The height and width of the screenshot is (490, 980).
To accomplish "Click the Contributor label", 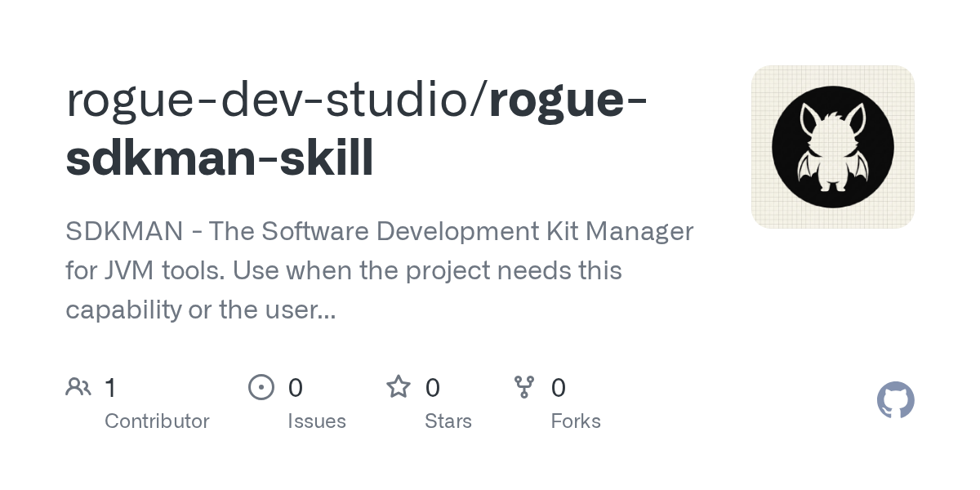I will click(157, 421).
